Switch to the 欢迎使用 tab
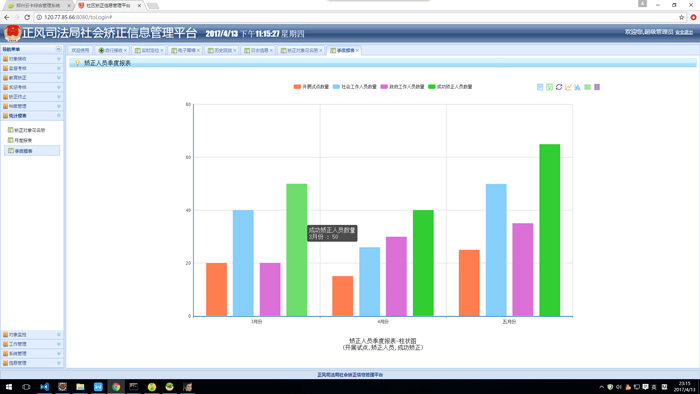The height and width of the screenshot is (394, 700). [80, 50]
